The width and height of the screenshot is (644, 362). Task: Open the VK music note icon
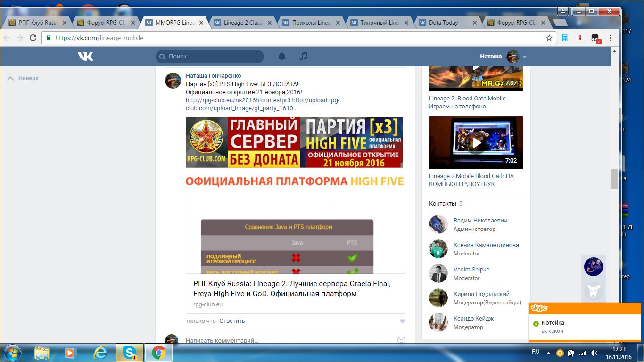[x=304, y=56]
